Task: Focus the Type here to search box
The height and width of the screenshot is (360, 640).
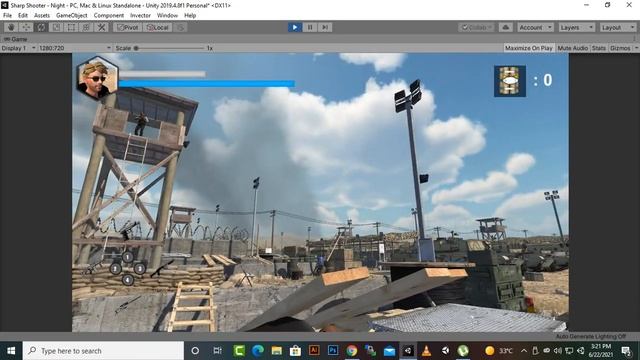Action: click(x=103, y=351)
